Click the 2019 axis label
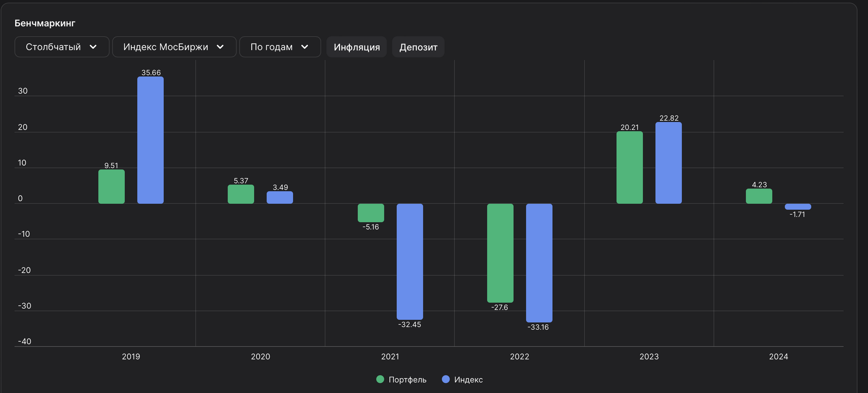 coord(131,357)
